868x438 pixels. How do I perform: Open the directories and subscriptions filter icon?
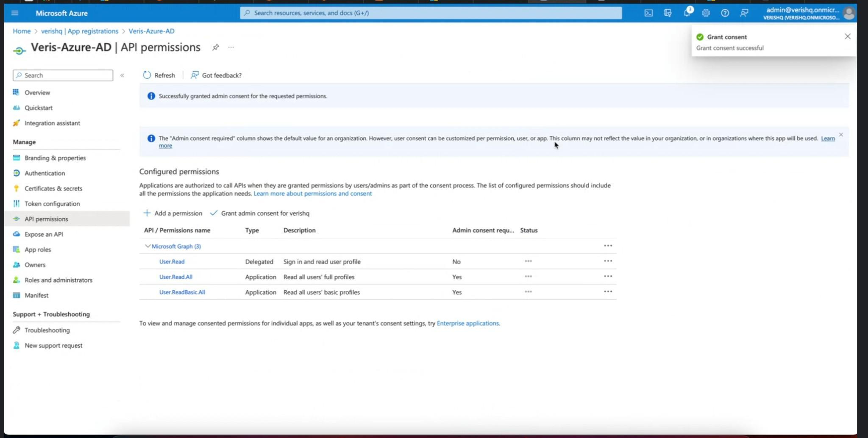pos(668,13)
